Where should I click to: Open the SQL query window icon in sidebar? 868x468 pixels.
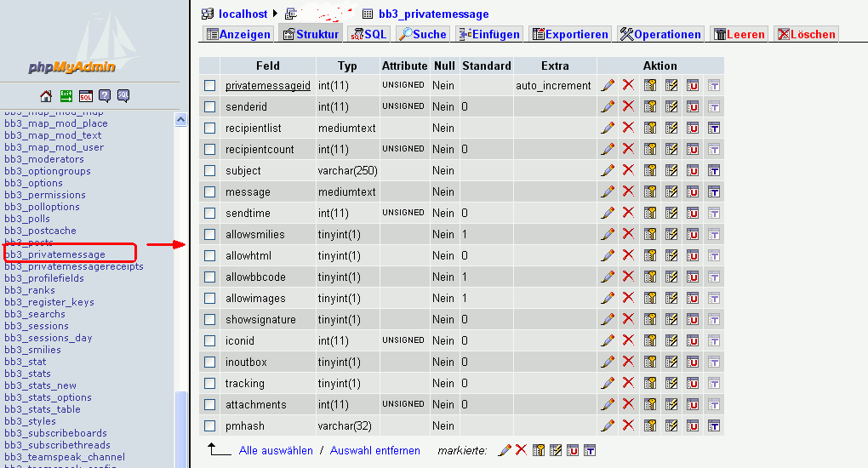pos(86,95)
